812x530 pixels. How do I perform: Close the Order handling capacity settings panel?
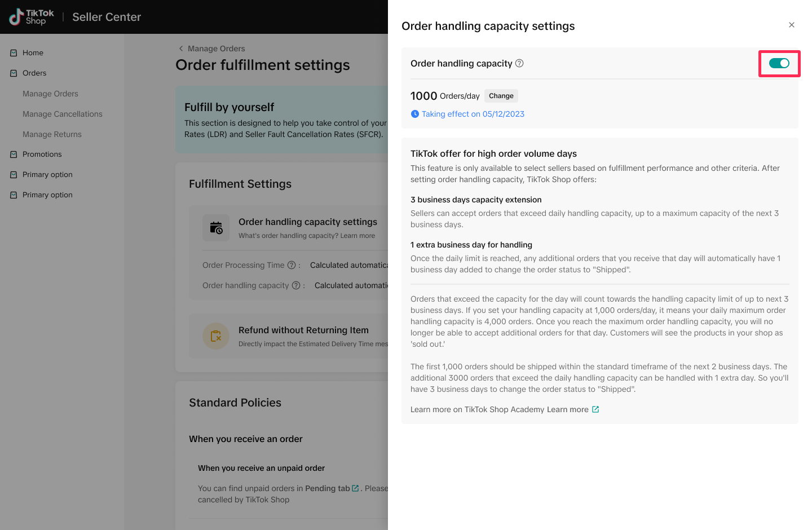[x=792, y=25]
